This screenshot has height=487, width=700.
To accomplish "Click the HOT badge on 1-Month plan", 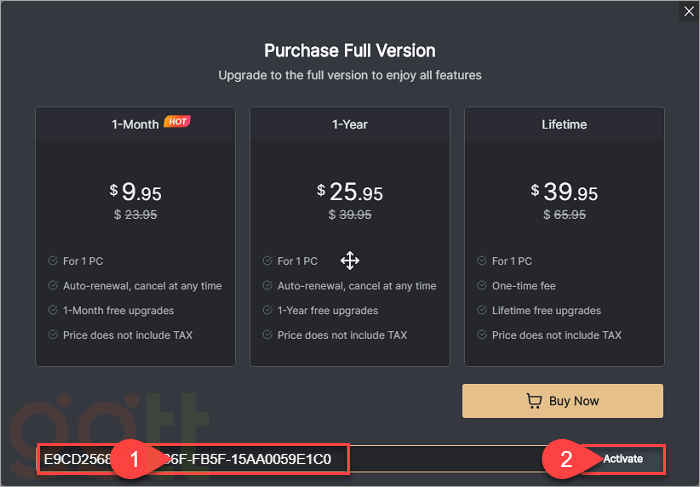I will (x=177, y=122).
